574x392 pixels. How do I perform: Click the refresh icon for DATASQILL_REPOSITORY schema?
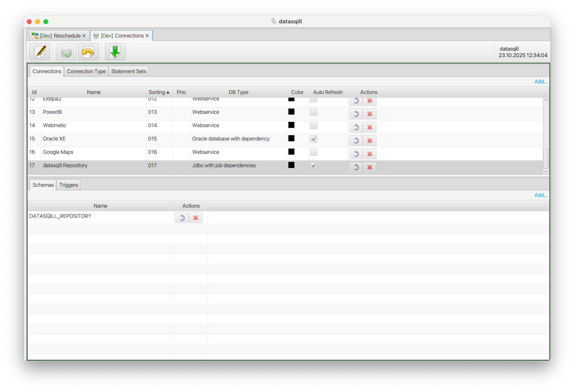[x=182, y=217]
